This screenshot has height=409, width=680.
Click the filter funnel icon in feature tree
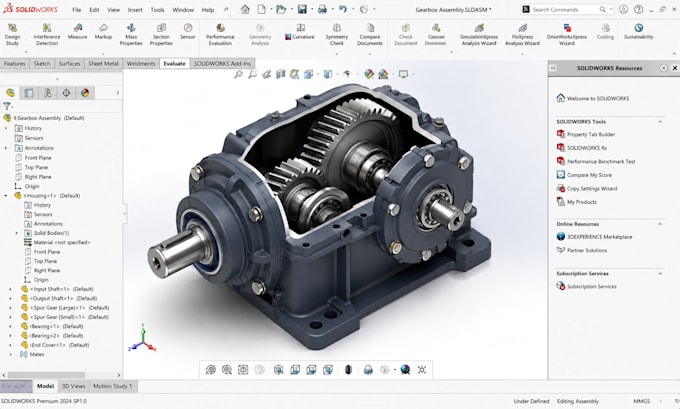pyautogui.click(x=7, y=106)
